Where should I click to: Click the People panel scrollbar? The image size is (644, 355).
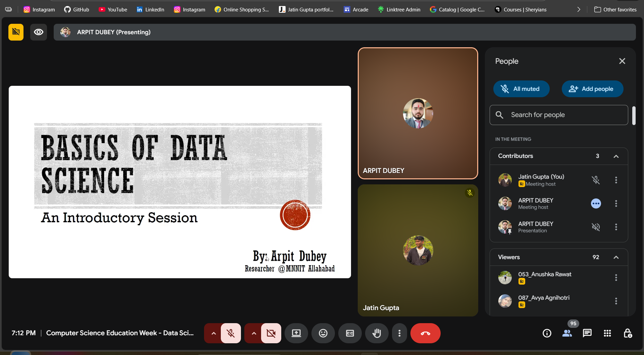(x=634, y=116)
